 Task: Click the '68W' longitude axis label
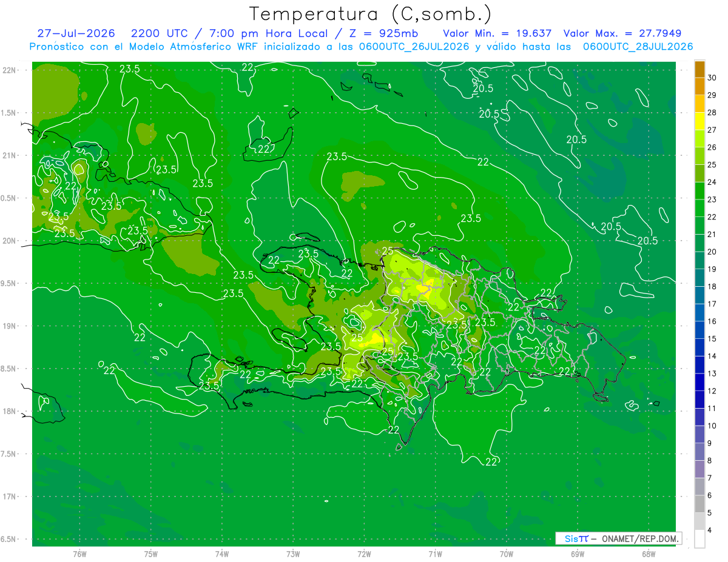coord(648,554)
